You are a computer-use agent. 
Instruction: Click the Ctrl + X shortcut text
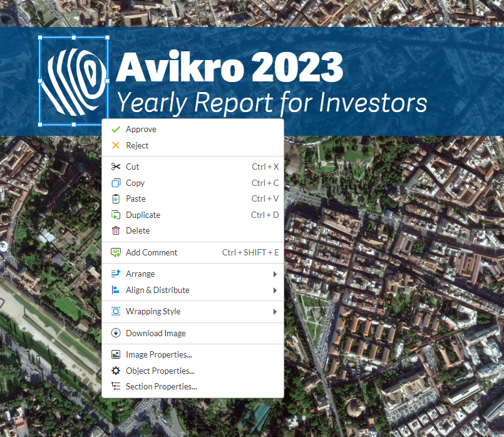(x=265, y=167)
